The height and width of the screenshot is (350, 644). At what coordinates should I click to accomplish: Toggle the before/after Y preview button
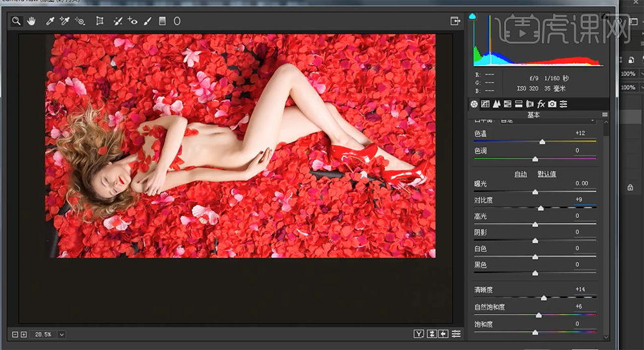419,334
